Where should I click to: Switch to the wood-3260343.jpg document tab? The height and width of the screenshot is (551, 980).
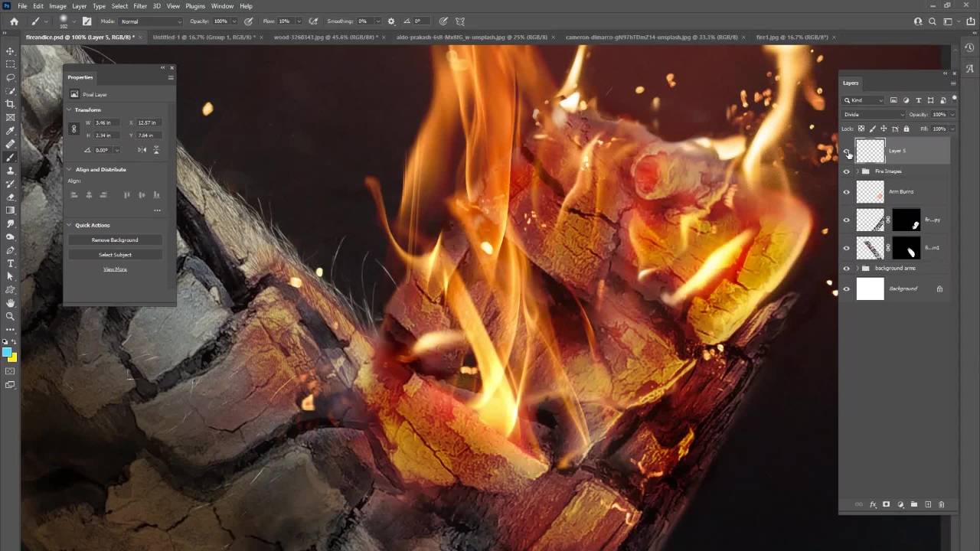pyautogui.click(x=325, y=37)
